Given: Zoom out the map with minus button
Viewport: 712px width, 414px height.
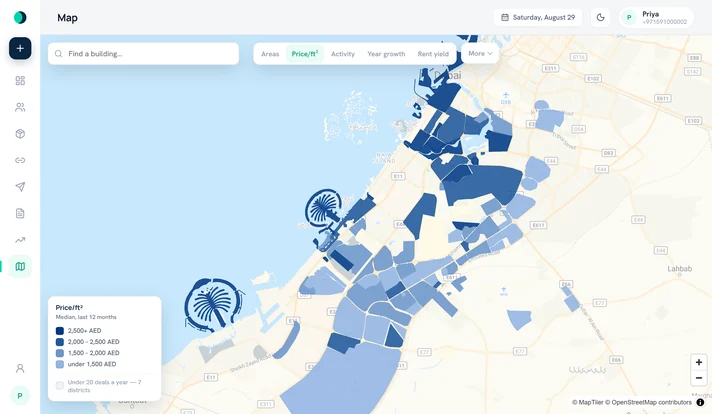Looking at the screenshot, I should [x=699, y=378].
